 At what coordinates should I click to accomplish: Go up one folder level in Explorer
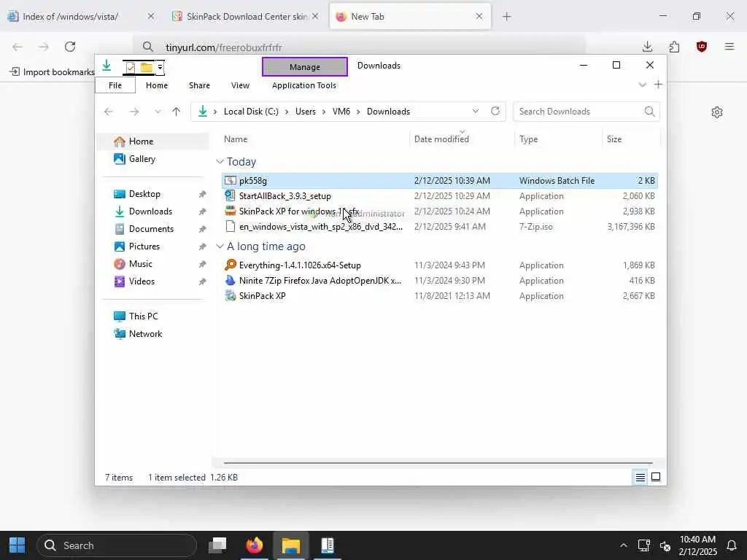click(x=177, y=112)
